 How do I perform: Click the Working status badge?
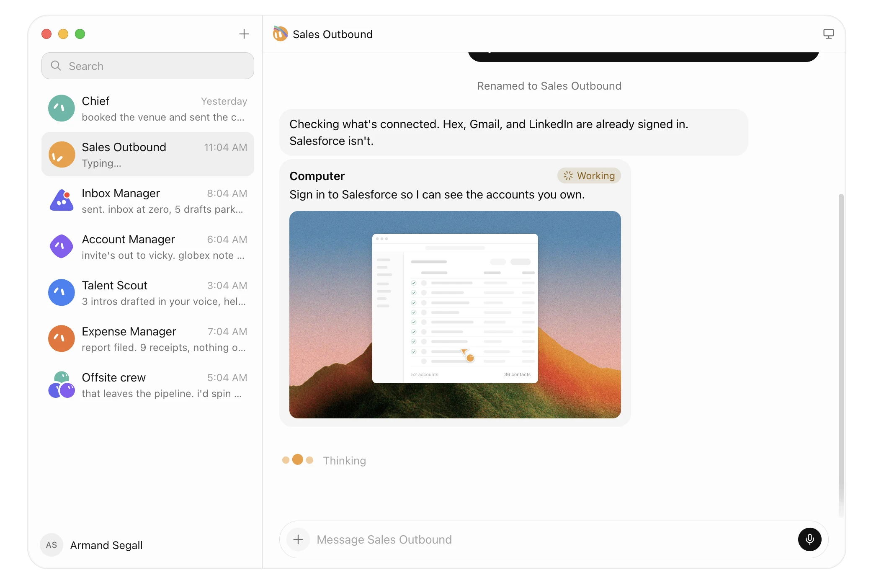(589, 176)
